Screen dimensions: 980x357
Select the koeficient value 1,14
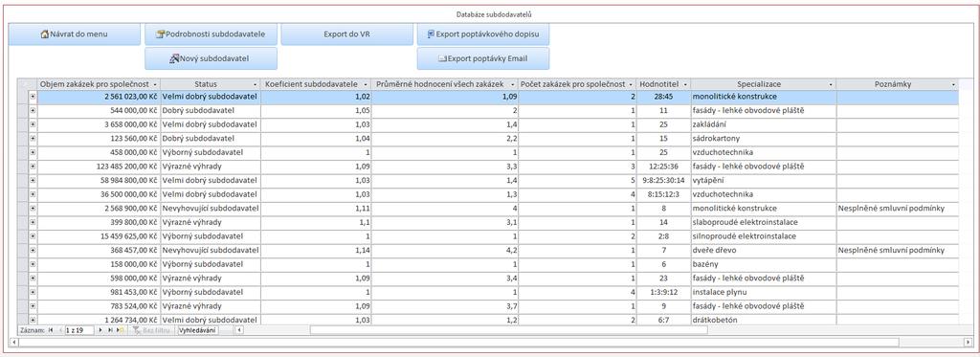tap(316, 250)
